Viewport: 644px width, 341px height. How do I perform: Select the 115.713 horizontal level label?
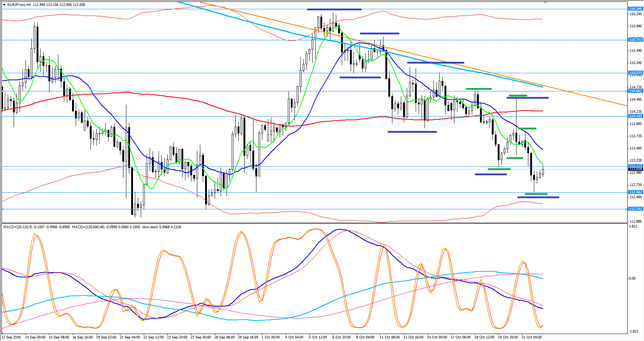click(636, 40)
